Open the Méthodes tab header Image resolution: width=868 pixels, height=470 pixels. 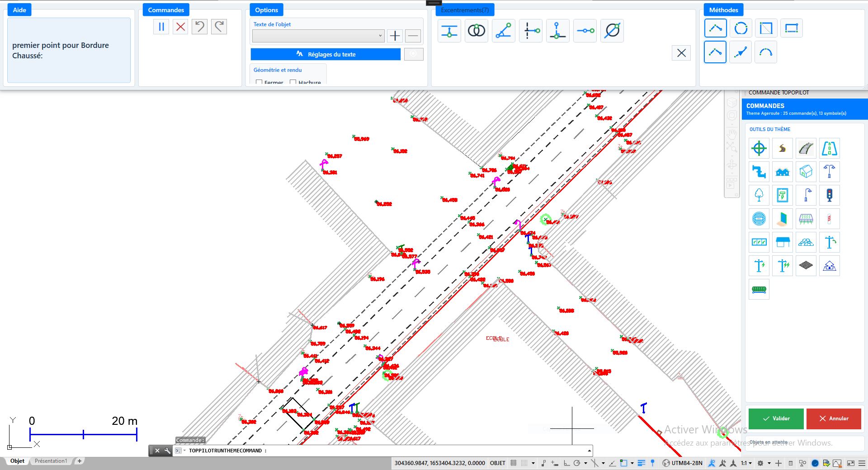pyautogui.click(x=723, y=10)
